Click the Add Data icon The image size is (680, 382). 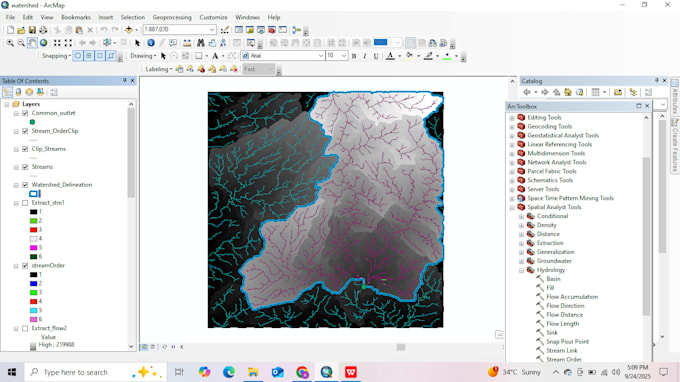pyautogui.click(x=129, y=30)
